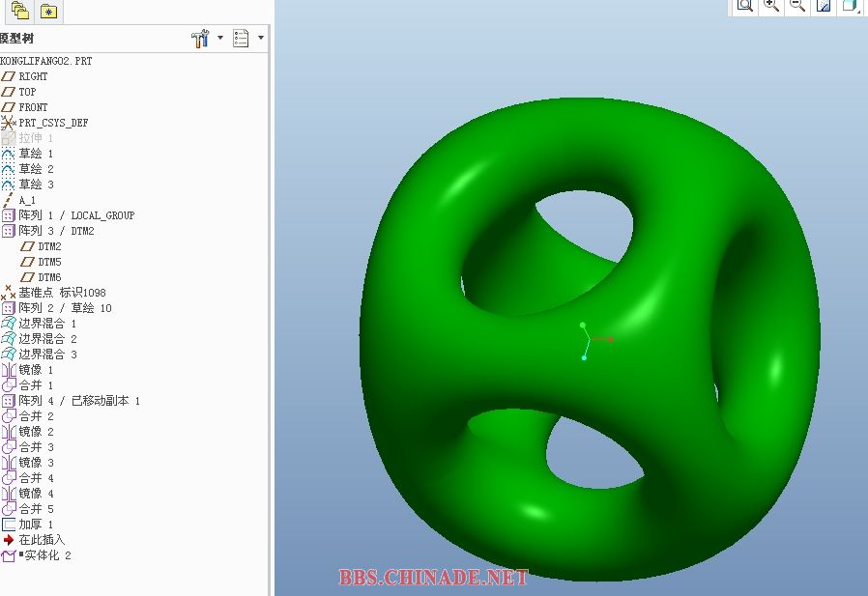Select 草绘 1 sketch feature

pyautogui.click(x=27, y=154)
